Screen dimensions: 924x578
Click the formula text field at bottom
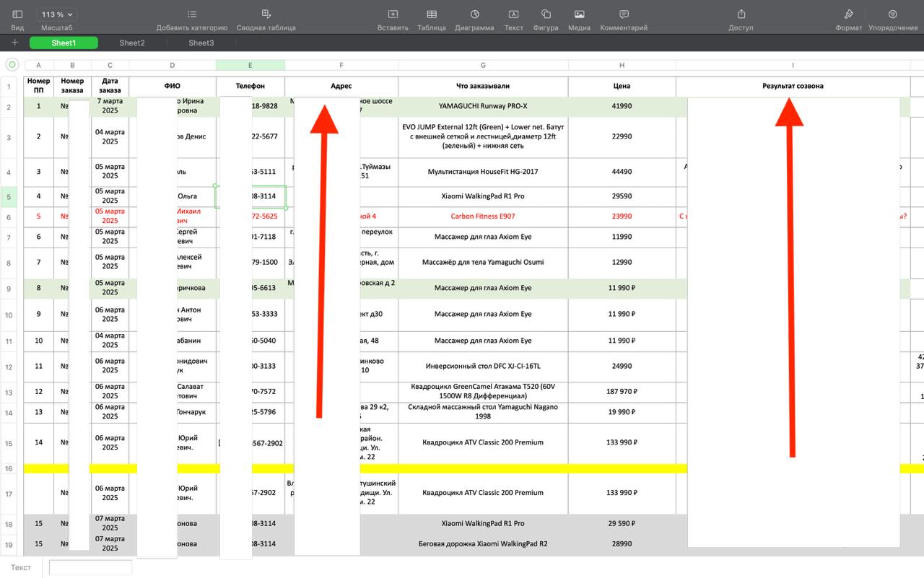coord(90,567)
